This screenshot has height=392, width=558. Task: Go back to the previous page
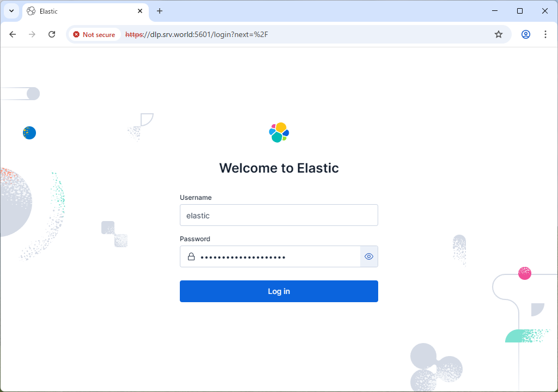coord(13,34)
